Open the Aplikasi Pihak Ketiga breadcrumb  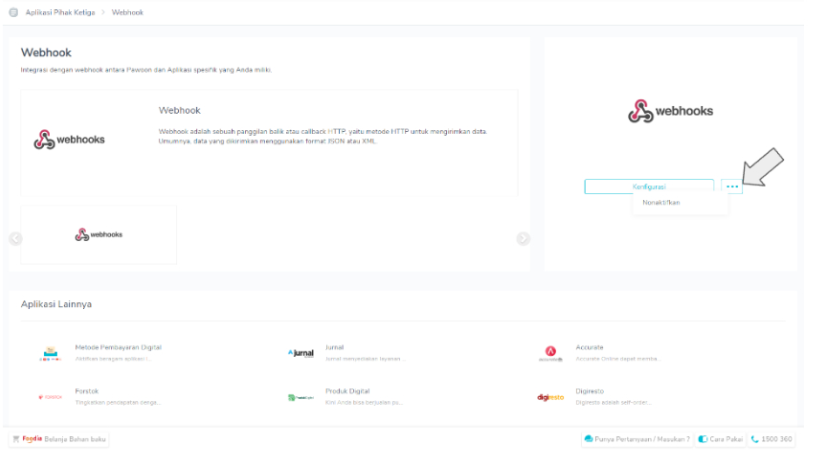coord(60,12)
